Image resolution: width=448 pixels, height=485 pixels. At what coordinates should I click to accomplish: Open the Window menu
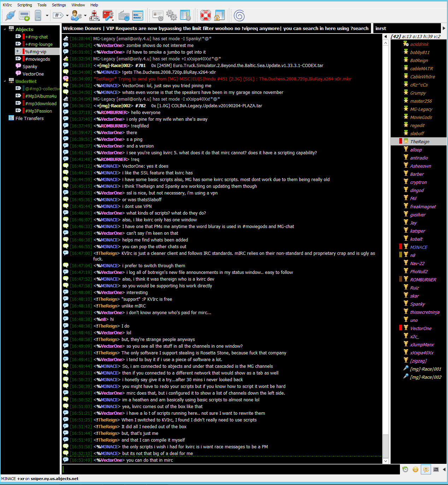click(x=78, y=5)
